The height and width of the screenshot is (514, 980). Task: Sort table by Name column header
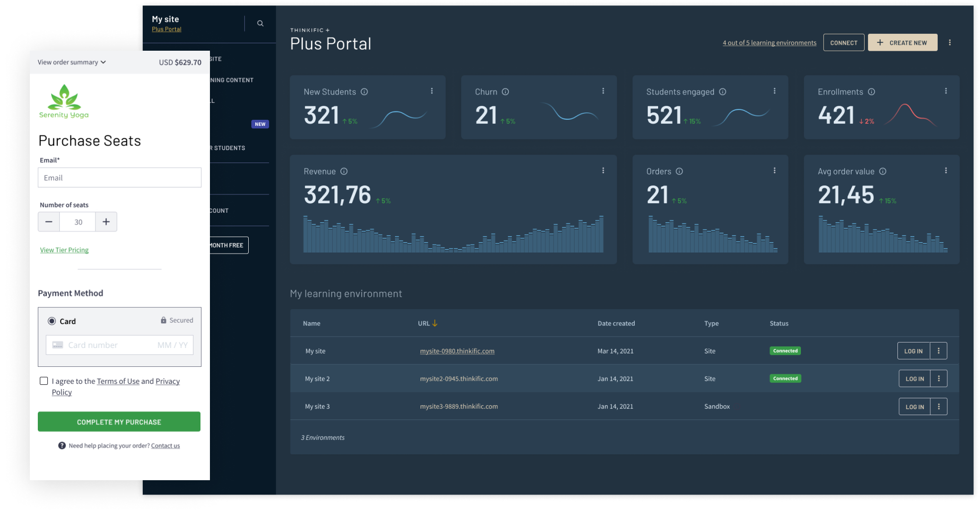click(311, 323)
